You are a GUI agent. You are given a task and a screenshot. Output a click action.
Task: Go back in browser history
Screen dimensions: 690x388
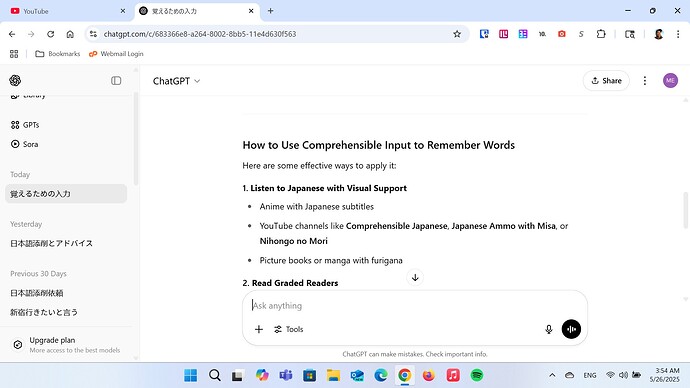tap(12, 34)
